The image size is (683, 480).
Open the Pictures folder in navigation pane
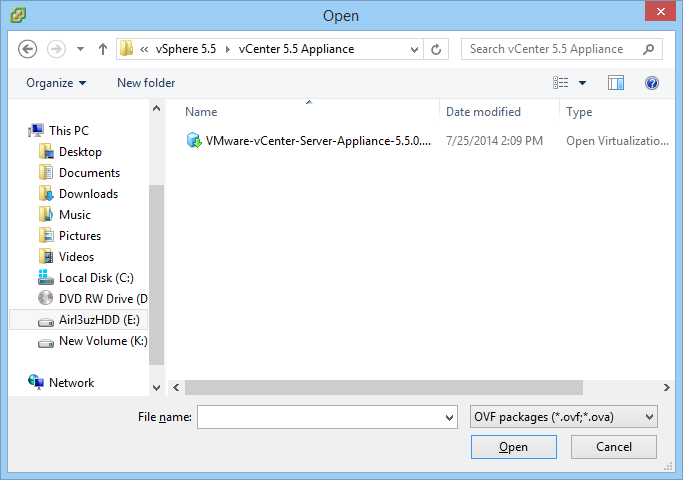(80, 236)
